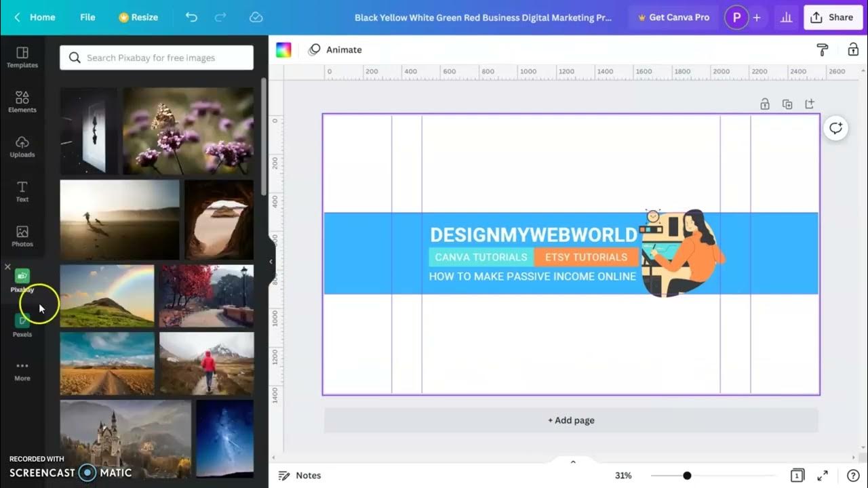Open the page grid view icon
The image size is (868, 488).
797,476
